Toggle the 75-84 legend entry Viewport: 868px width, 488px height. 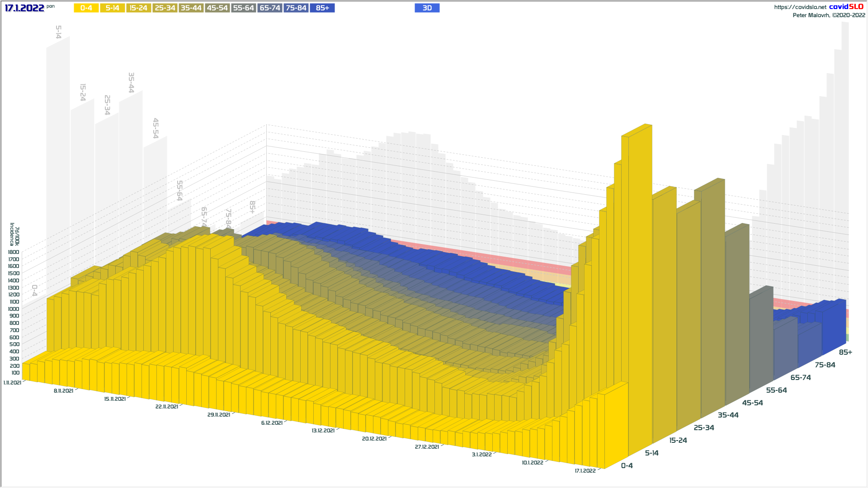[296, 8]
